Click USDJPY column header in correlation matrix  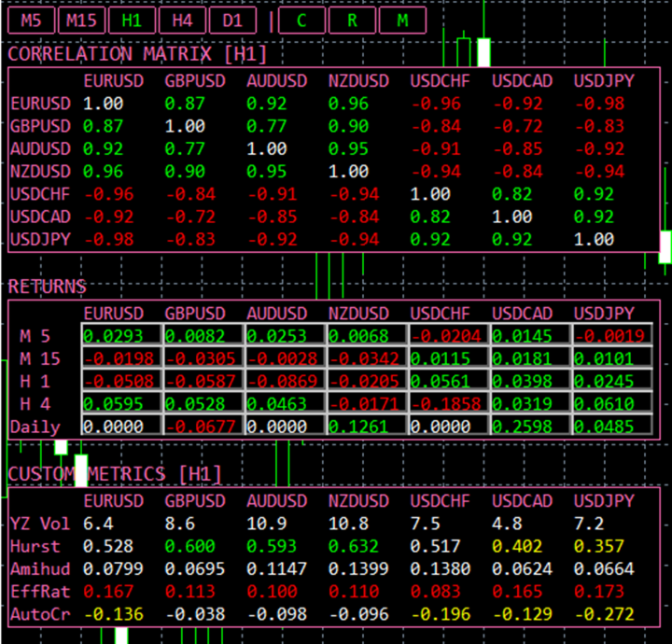(604, 81)
